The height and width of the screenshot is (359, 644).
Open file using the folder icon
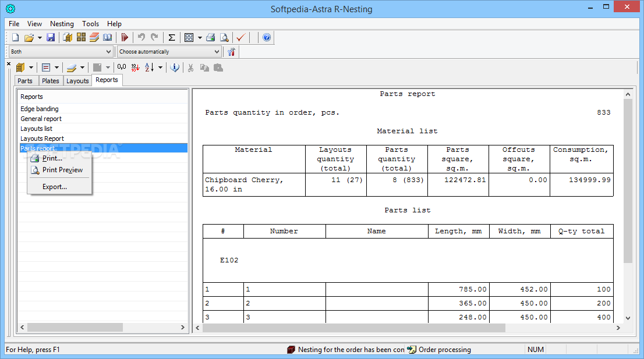pos(29,37)
